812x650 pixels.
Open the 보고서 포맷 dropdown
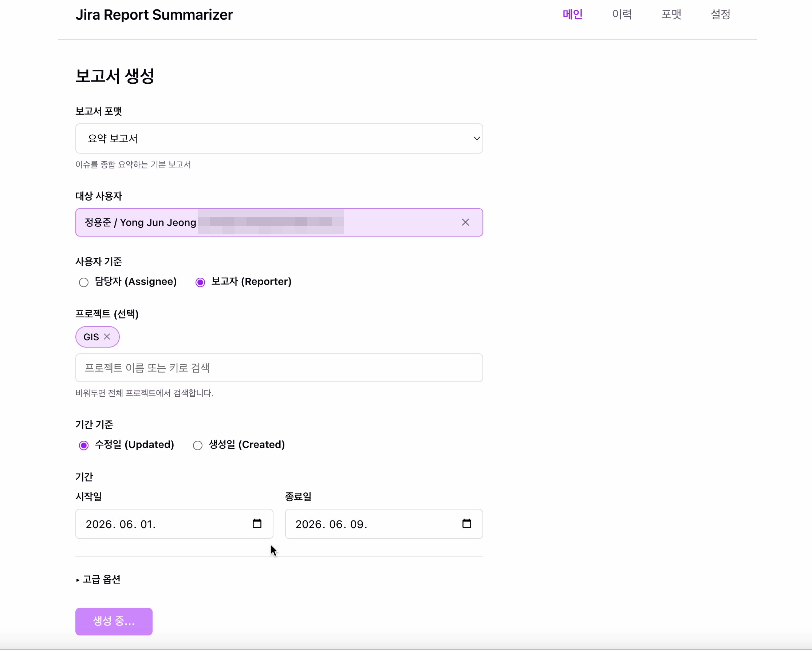279,139
